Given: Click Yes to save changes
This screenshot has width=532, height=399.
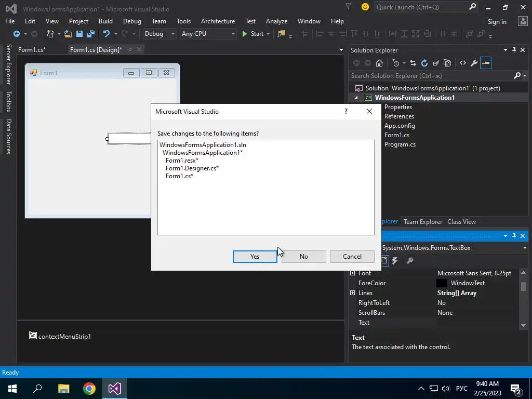Looking at the screenshot, I should [x=255, y=257].
